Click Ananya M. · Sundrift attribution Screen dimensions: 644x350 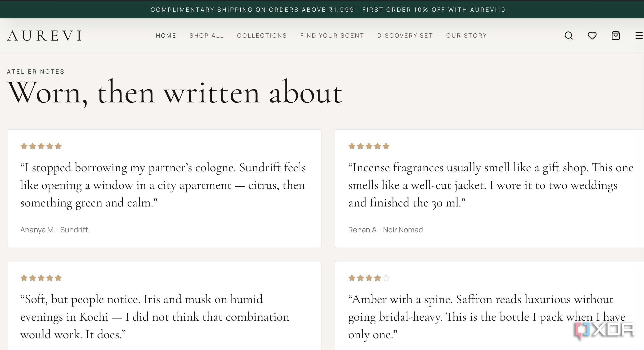click(54, 230)
